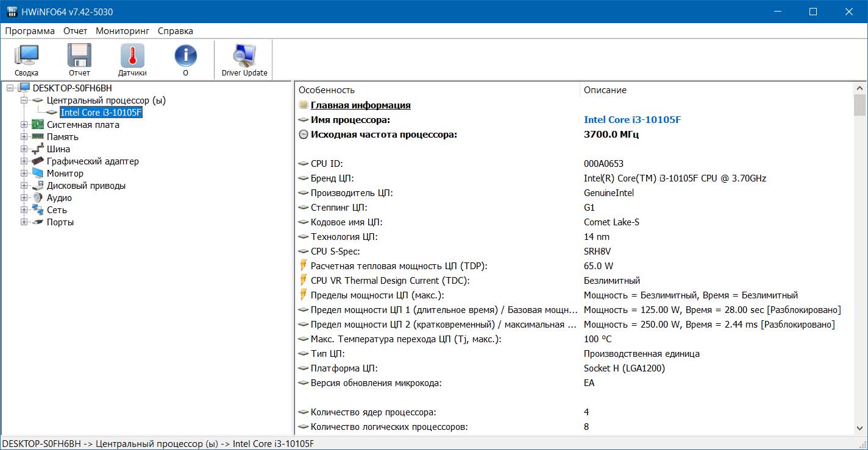This screenshot has height=450, width=868.
Task: Expand the Порты tree node
Action: [24, 222]
